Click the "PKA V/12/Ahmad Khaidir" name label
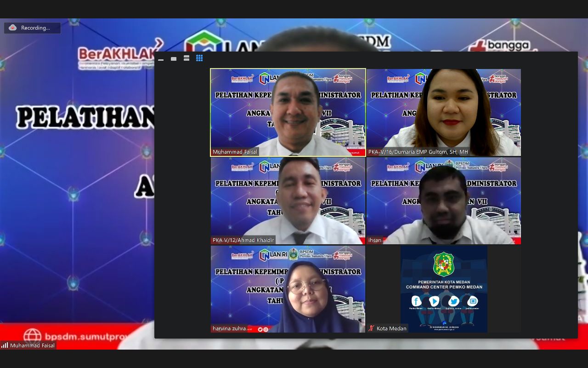Viewport: 588px width, 368px height. click(x=243, y=240)
